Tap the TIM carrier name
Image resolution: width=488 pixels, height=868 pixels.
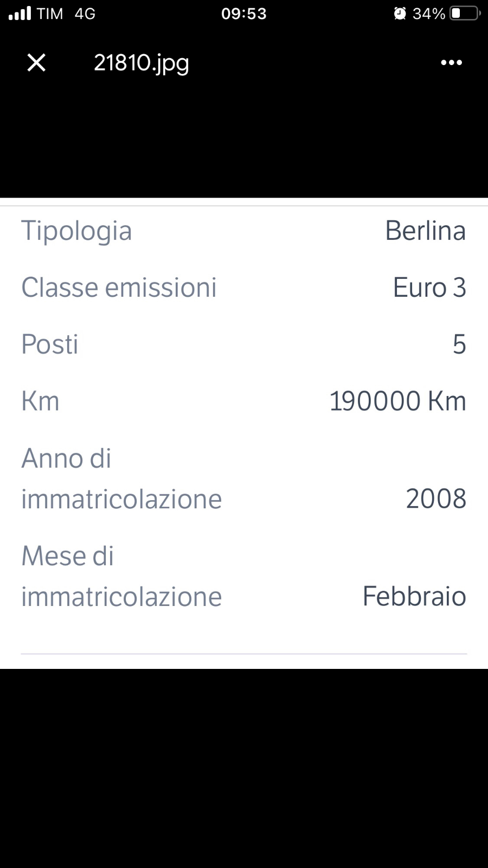coord(50,14)
